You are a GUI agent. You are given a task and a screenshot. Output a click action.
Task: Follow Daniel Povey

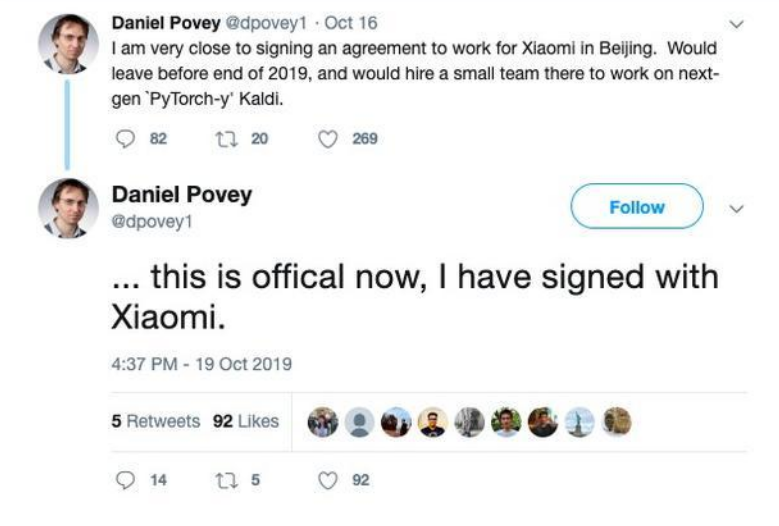(637, 207)
